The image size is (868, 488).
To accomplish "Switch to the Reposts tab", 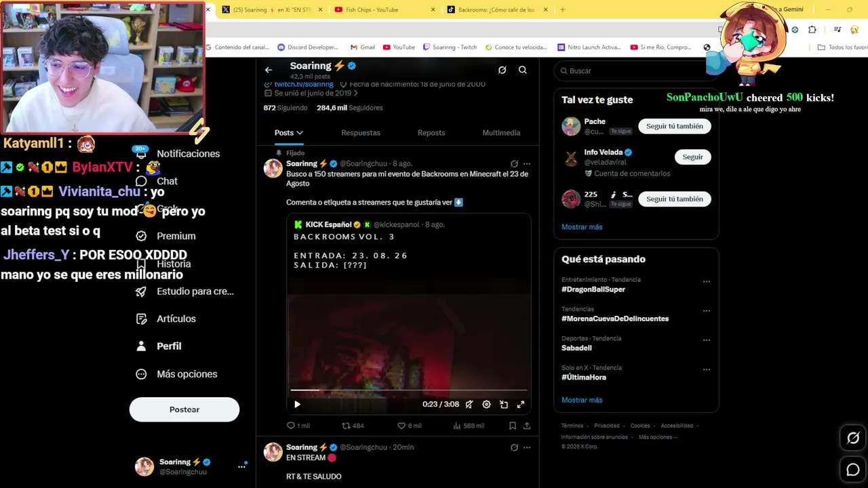I will pyautogui.click(x=431, y=133).
